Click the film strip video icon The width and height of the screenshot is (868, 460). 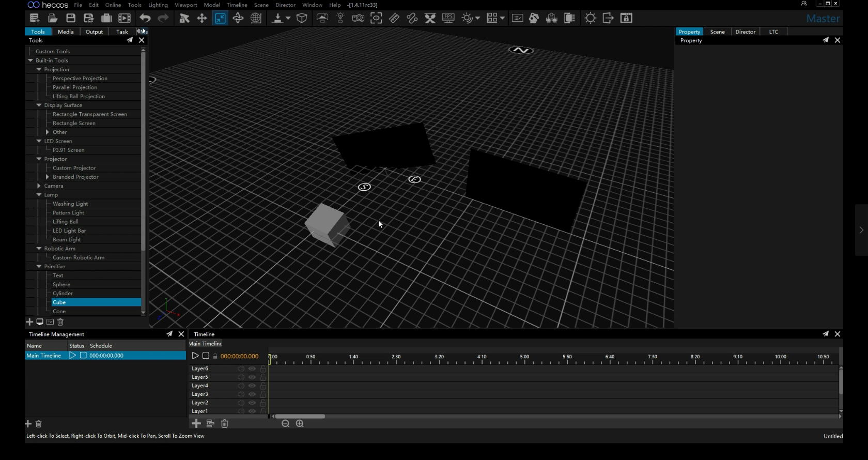(x=125, y=18)
